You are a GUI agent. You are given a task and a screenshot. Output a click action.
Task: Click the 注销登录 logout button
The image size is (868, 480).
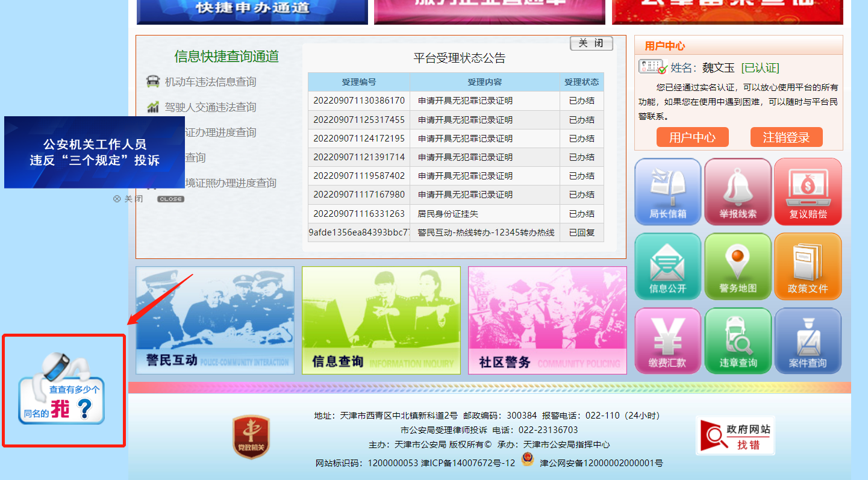point(786,137)
